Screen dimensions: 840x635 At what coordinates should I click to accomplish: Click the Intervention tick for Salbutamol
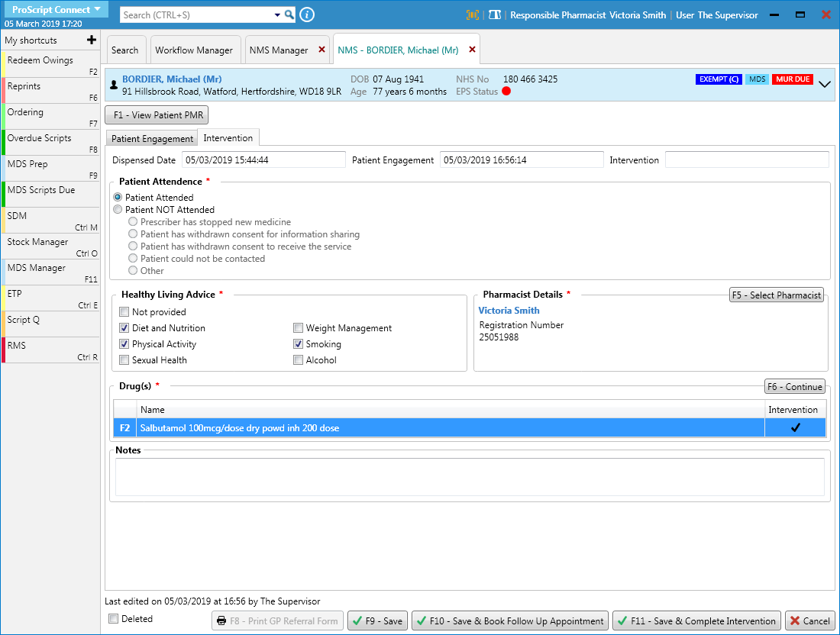796,427
